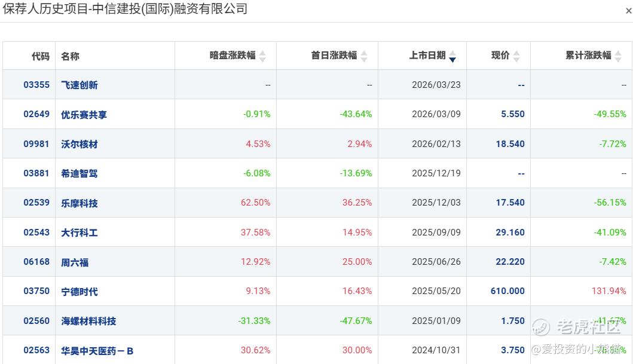Open stock 周六福
The height and width of the screenshot is (364, 633).
[75, 262]
